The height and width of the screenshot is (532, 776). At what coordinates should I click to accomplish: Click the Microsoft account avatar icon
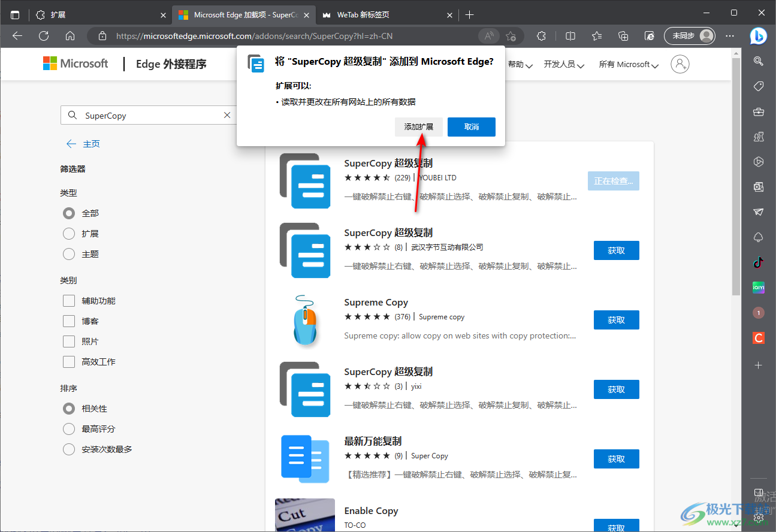click(680, 64)
